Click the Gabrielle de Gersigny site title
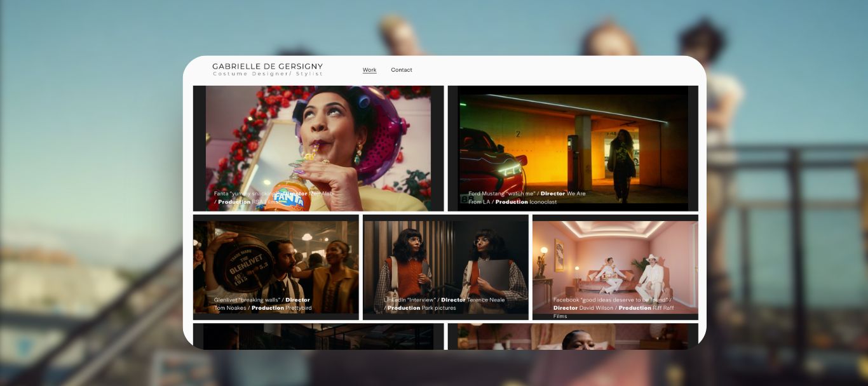This screenshot has height=386, width=868. [267, 66]
